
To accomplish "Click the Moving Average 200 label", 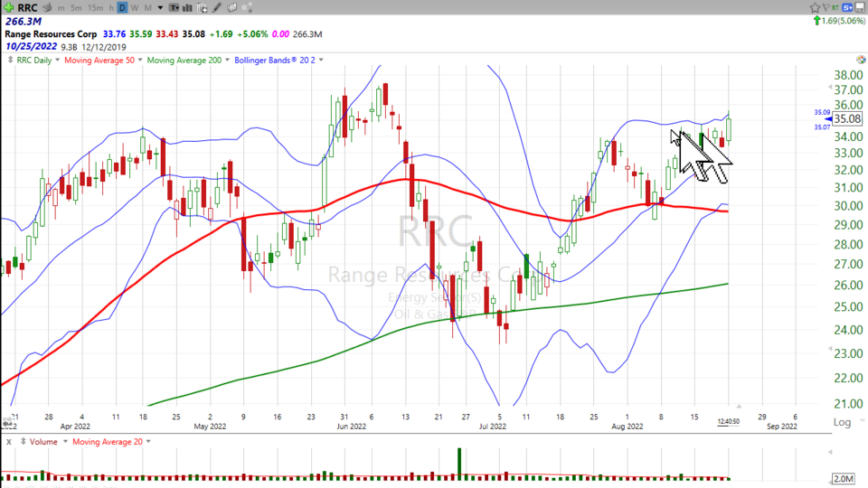I will pyautogui.click(x=184, y=60).
